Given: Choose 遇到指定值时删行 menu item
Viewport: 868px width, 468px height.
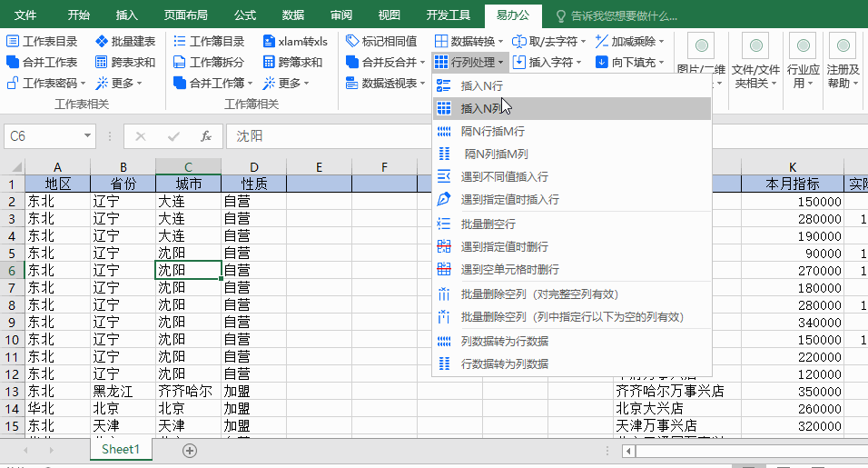Looking at the screenshot, I should [x=572, y=246].
